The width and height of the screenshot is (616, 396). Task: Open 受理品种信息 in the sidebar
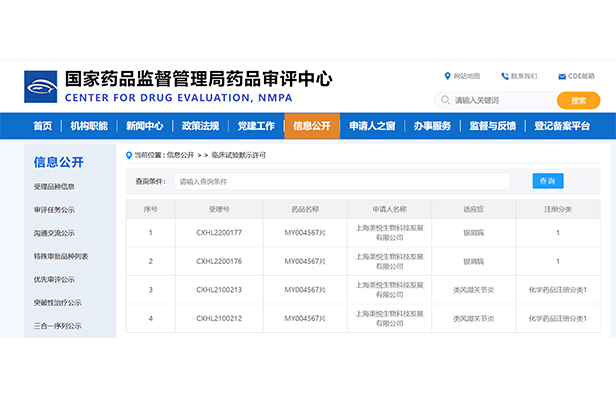pyautogui.click(x=54, y=186)
